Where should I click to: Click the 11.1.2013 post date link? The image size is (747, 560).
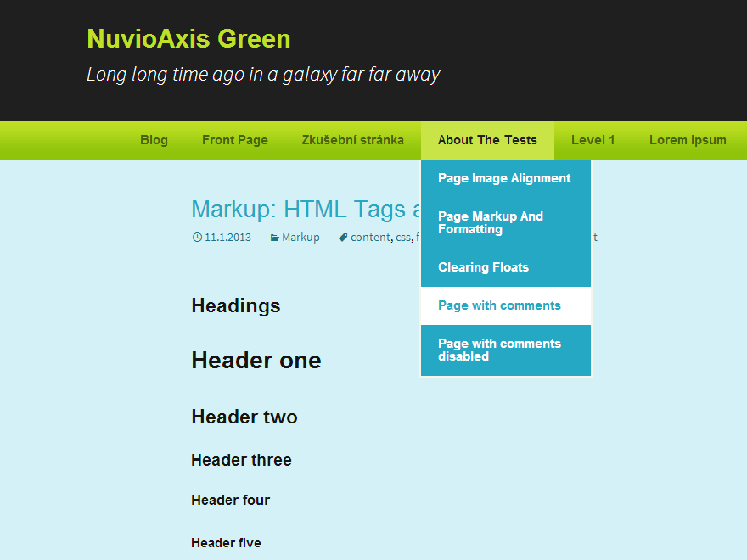click(x=227, y=238)
